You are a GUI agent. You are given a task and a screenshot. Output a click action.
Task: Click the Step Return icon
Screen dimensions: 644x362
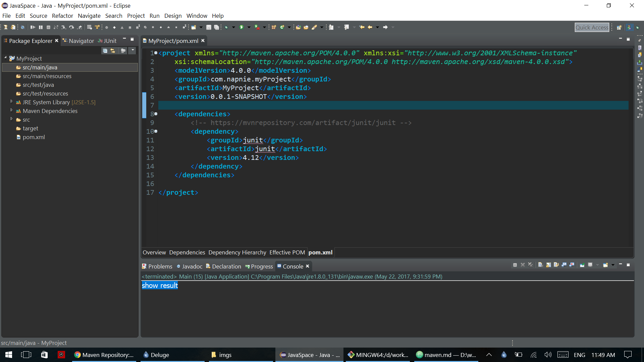[x=79, y=27]
